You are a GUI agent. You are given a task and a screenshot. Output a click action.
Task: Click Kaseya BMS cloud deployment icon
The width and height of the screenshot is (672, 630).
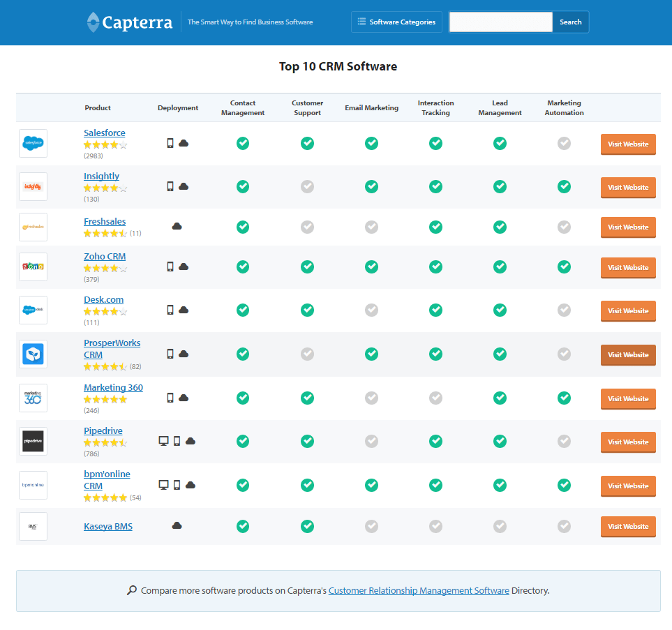click(177, 525)
